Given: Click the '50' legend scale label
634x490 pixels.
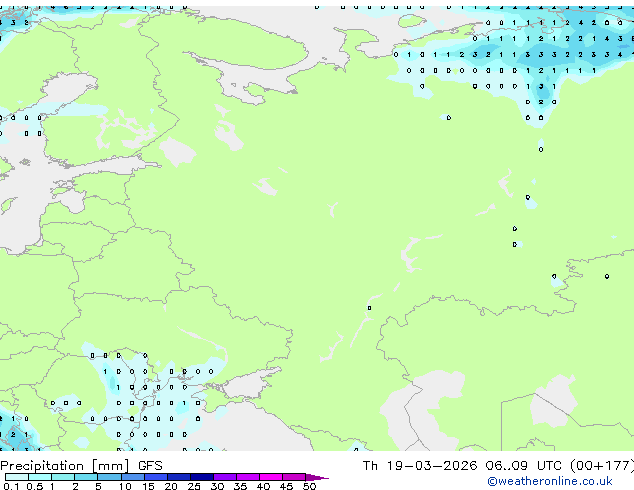Looking at the screenshot, I should (x=309, y=486).
